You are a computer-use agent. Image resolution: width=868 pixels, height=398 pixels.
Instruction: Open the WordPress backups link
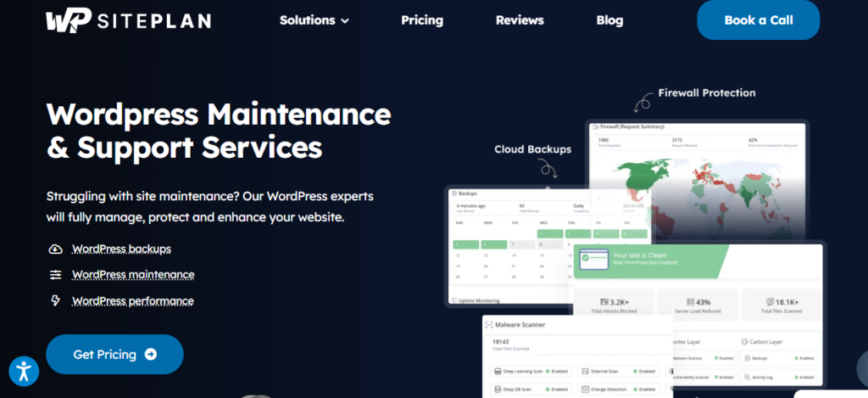(x=121, y=249)
